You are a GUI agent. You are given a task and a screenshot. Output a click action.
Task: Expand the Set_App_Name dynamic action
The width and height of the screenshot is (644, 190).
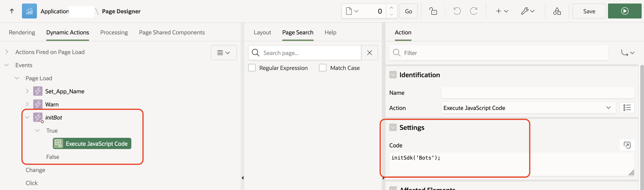click(27, 91)
